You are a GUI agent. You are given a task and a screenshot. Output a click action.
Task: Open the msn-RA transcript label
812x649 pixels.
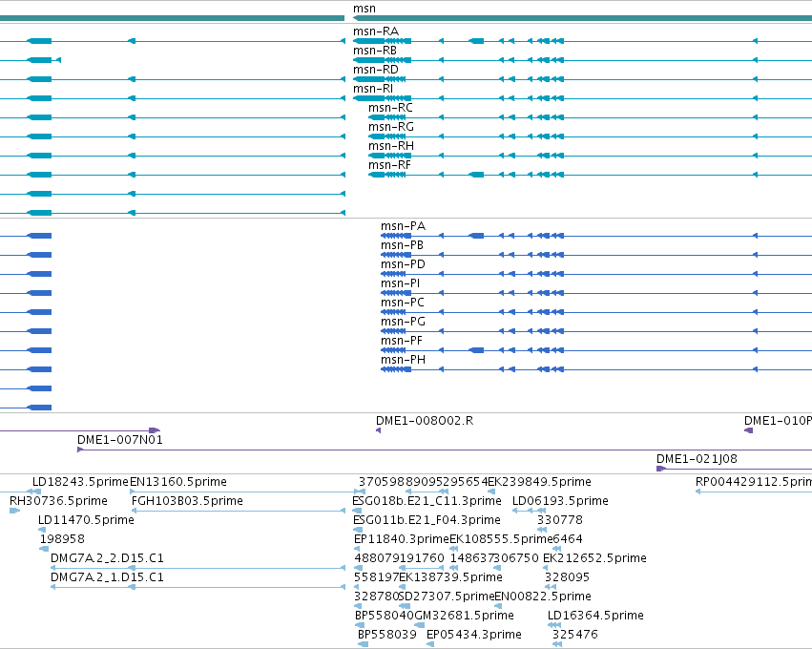point(376,31)
